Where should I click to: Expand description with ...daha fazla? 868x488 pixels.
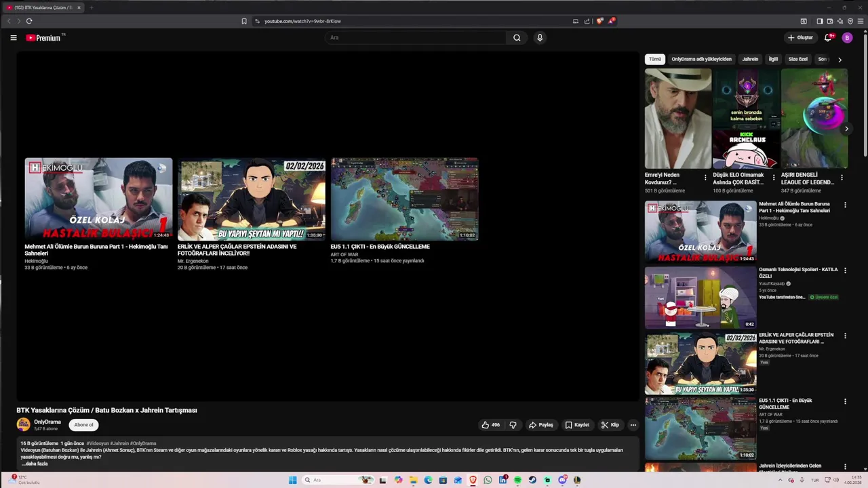pyautogui.click(x=35, y=464)
